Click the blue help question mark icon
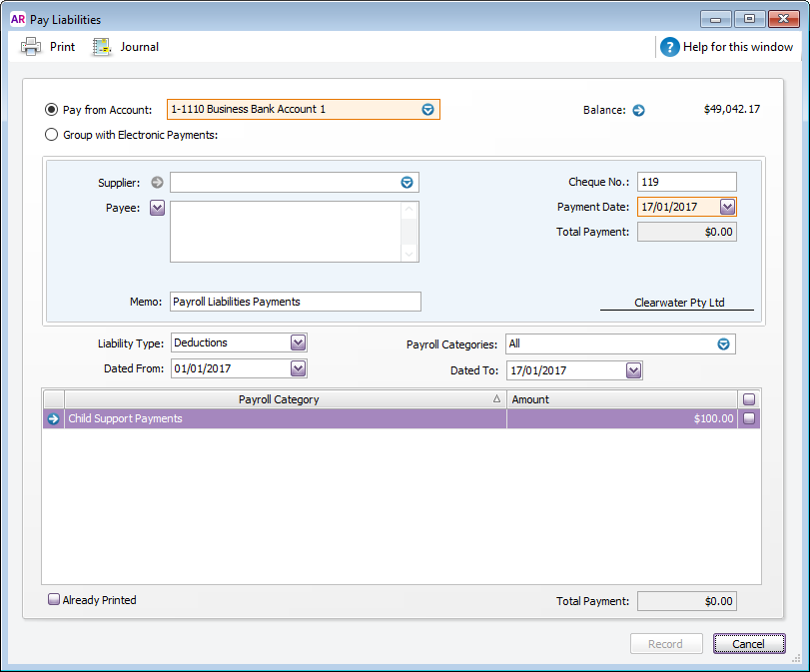This screenshot has width=810, height=672. 669,47
